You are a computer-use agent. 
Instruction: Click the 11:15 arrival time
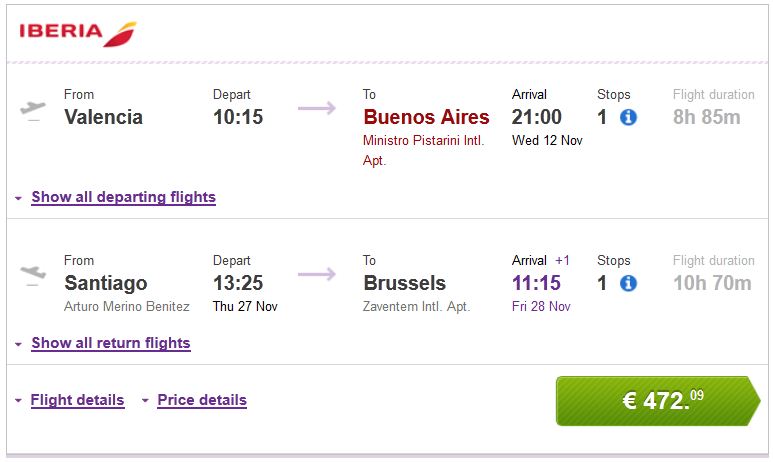coord(536,283)
